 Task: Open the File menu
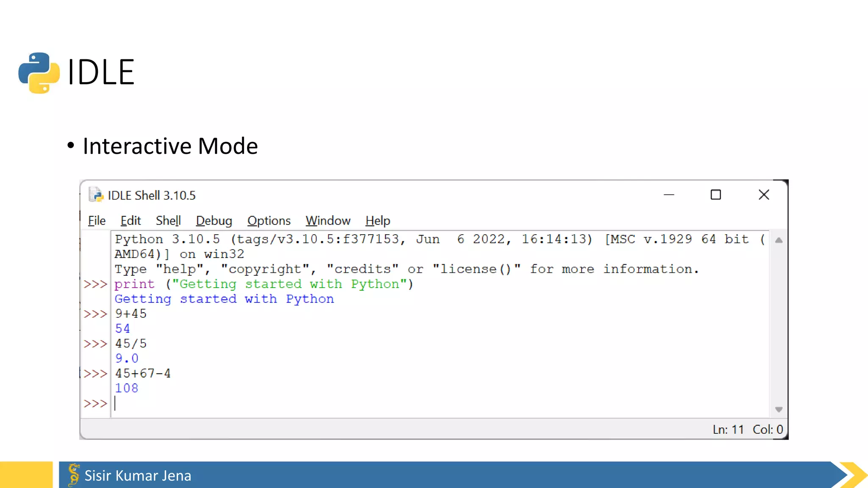97,221
